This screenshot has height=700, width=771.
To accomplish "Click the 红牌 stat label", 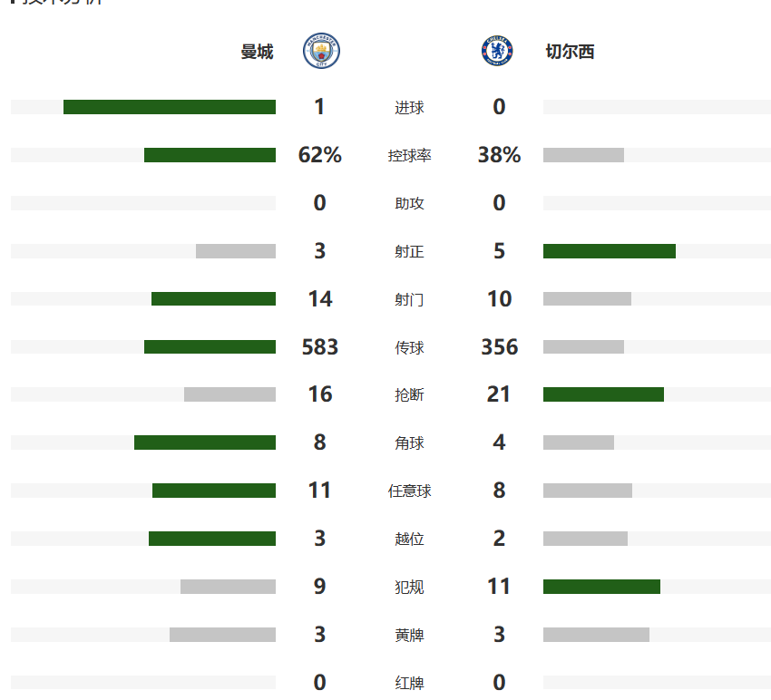I will (x=409, y=683).
